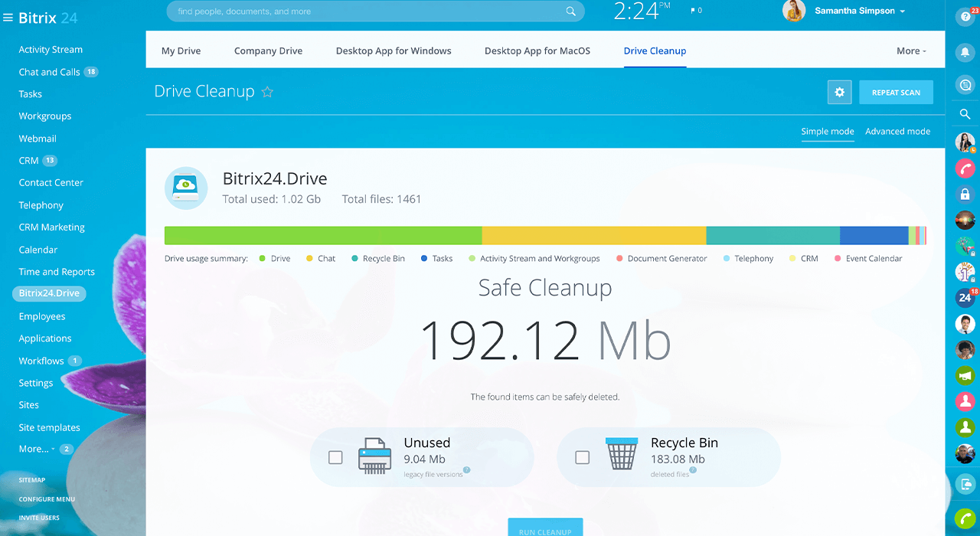Open Employees in the left menu
This screenshot has height=536, width=980.
pyautogui.click(x=42, y=316)
